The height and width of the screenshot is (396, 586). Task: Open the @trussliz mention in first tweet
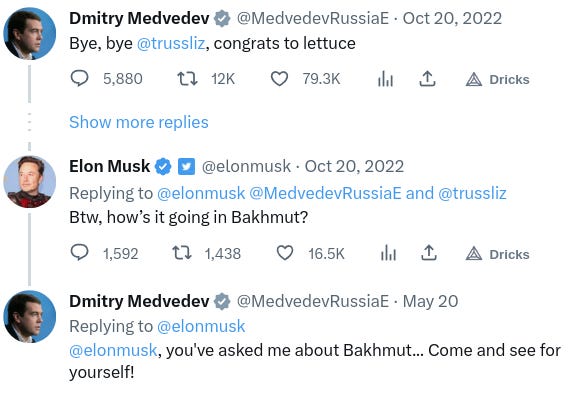(171, 43)
